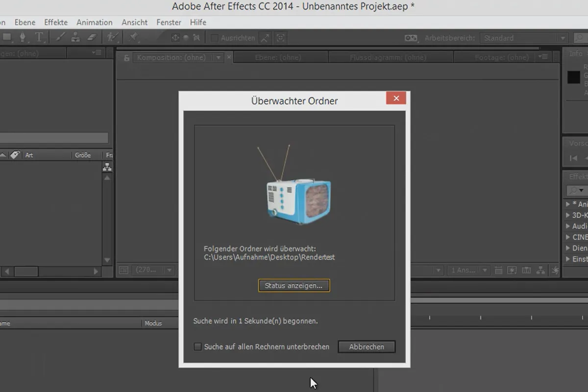Select the Puppet Pin tool
The width and height of the screenshot is (588, 392).
pyautogui.click(x=133, y=37)
